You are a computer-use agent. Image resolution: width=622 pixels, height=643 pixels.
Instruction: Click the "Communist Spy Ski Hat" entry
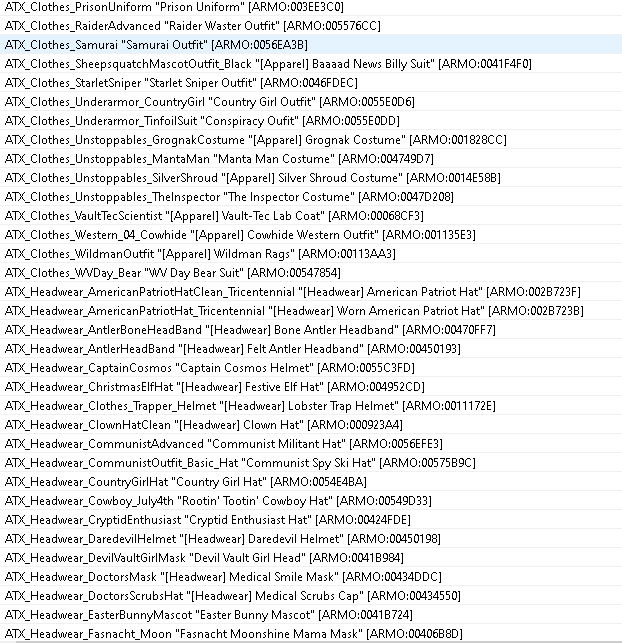click(x=311, y=463)
